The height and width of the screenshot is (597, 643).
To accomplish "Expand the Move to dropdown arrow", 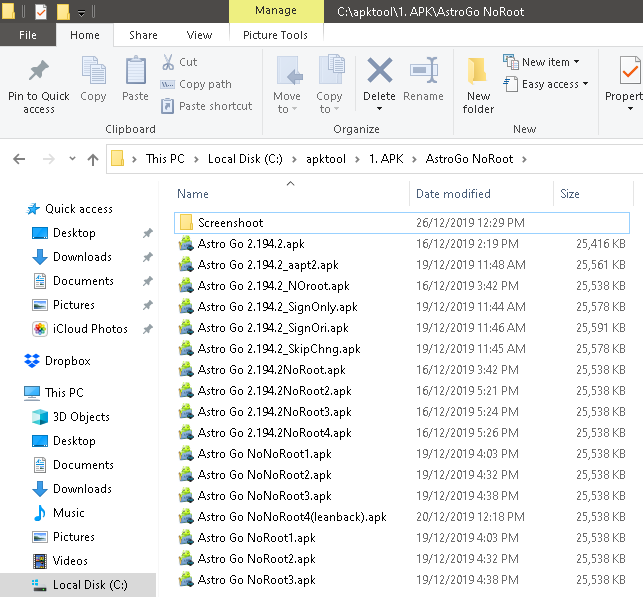I will (x=294, y=109).
